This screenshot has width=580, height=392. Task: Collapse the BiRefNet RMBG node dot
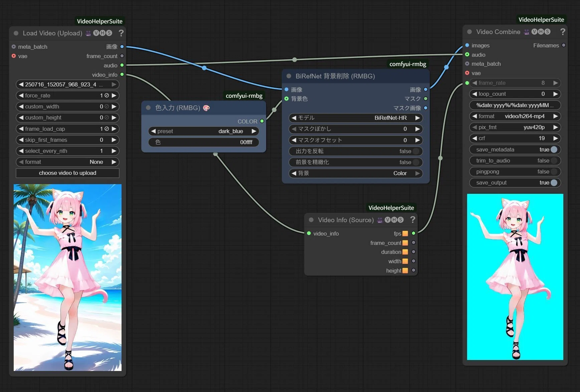point(289,76)
